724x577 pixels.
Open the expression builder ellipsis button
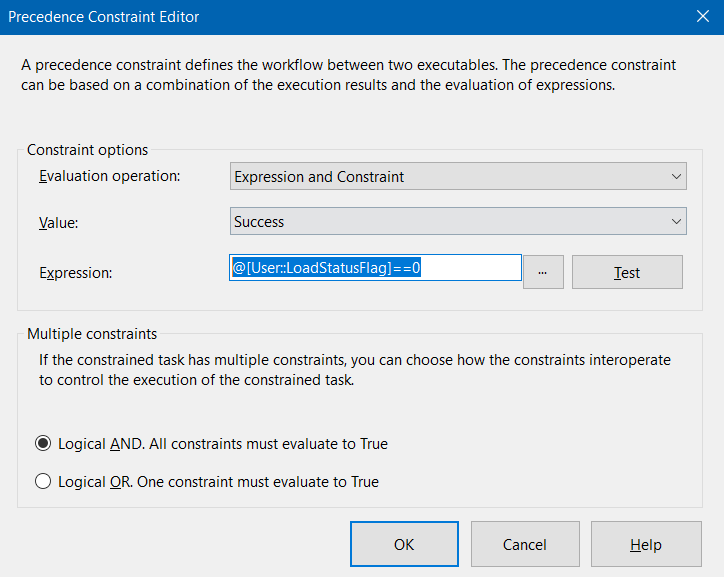[x=543, y=272]
